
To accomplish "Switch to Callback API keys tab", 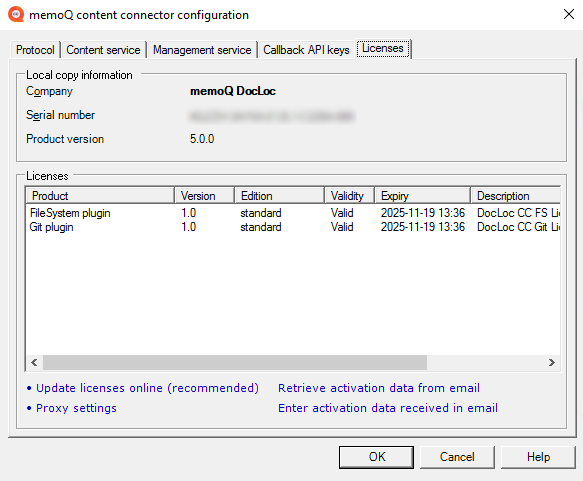I will point(306,50).
